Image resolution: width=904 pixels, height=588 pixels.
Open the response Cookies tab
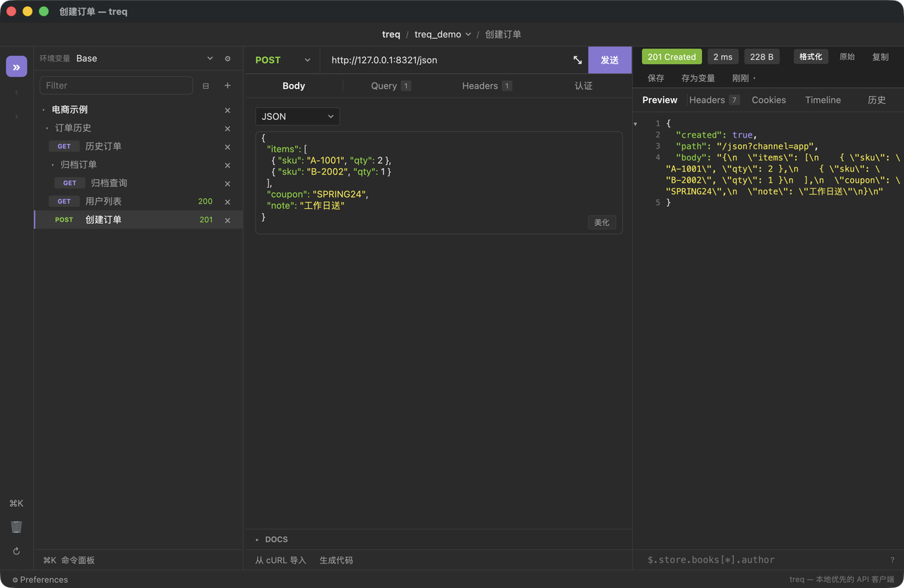coord(769,100)
